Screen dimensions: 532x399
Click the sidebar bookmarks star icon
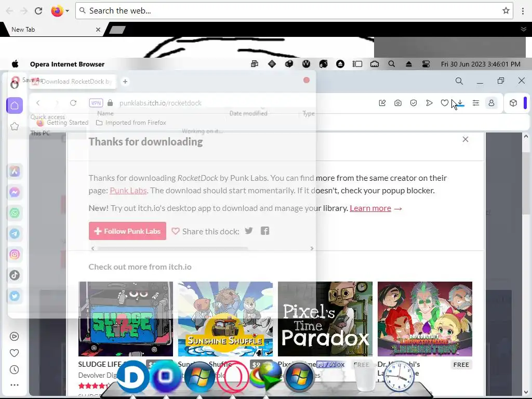15,126
